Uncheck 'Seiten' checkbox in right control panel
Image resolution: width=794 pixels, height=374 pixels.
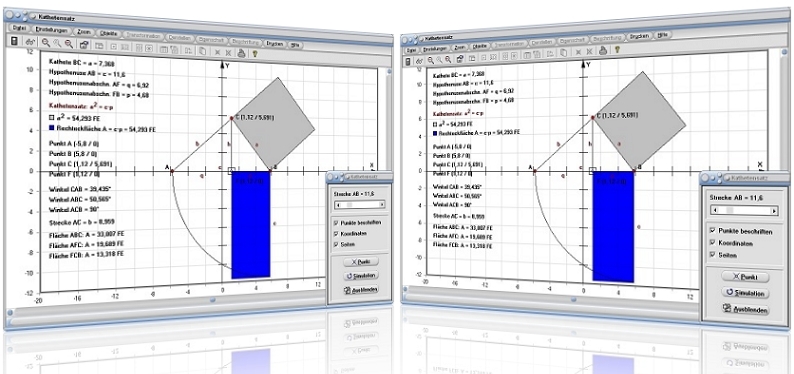tap(712, 255)
